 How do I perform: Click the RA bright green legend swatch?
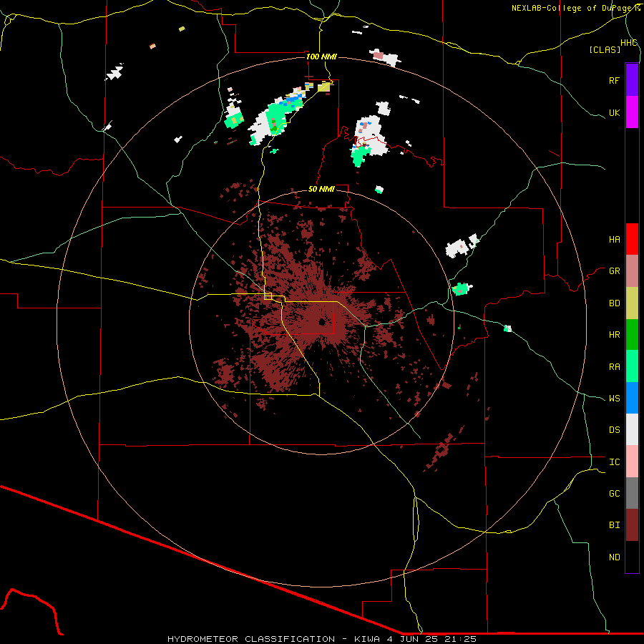pyautogui.click(x=632, y=366)
